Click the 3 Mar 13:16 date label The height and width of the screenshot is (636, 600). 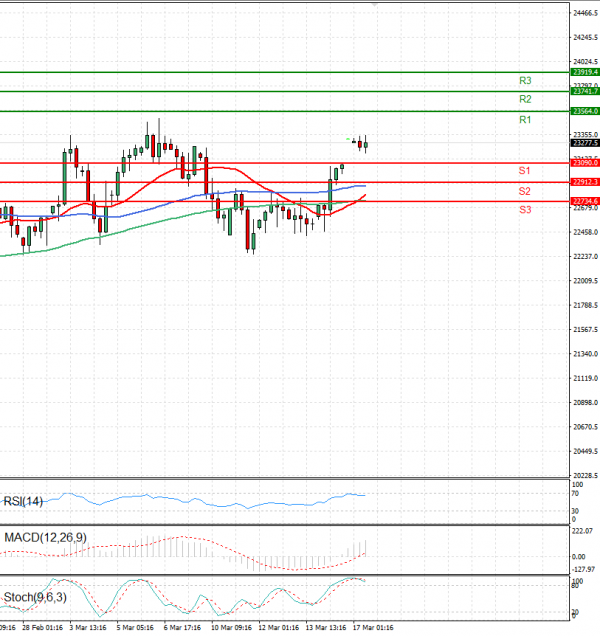[88, 627]
